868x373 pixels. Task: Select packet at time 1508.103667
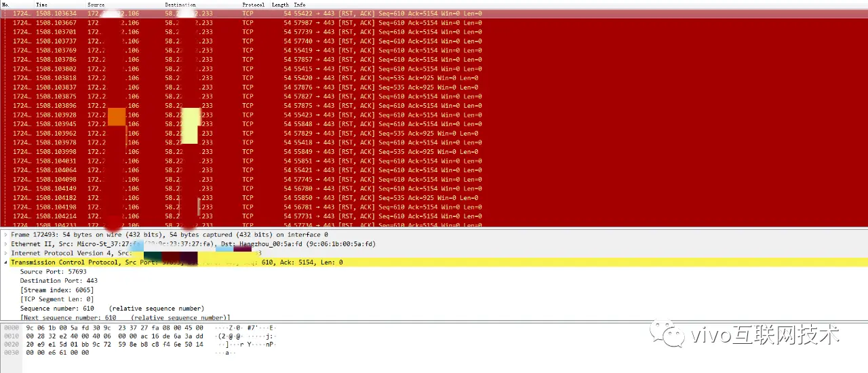434,22
